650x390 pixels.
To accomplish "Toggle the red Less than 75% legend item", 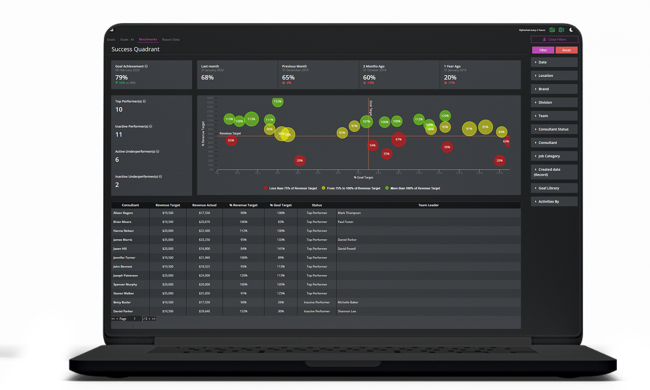I will pyautogui.click(x=290, y=188).
